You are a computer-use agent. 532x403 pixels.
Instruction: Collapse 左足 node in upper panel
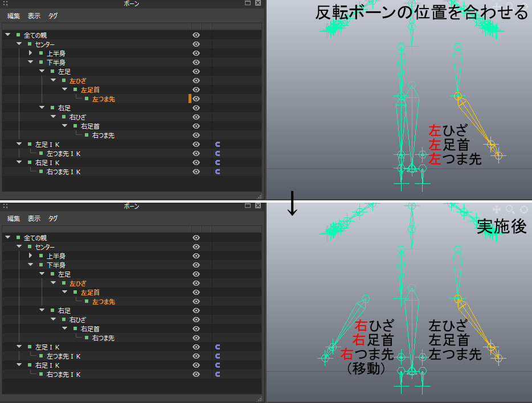pyautogui.click(x=42, y=71)
